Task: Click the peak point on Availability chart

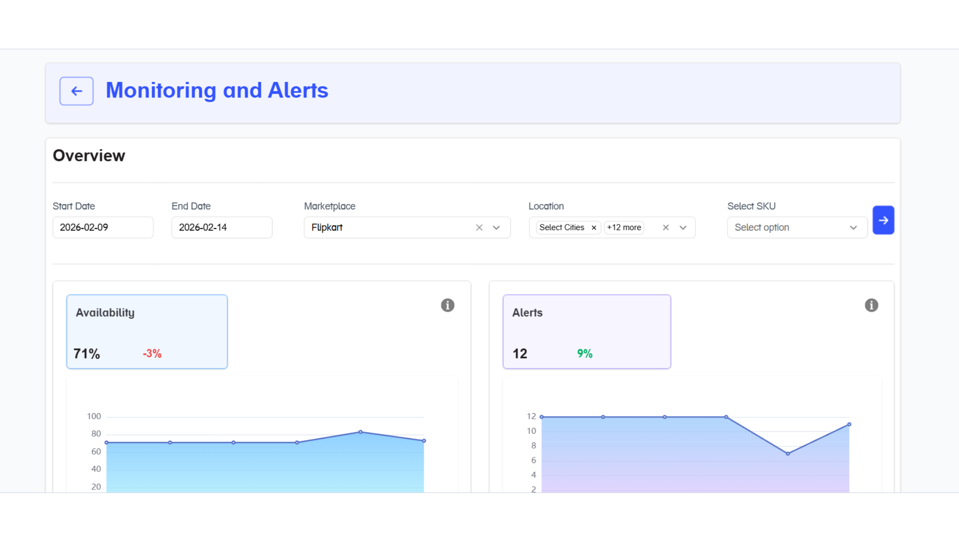Action: [360, 432]
